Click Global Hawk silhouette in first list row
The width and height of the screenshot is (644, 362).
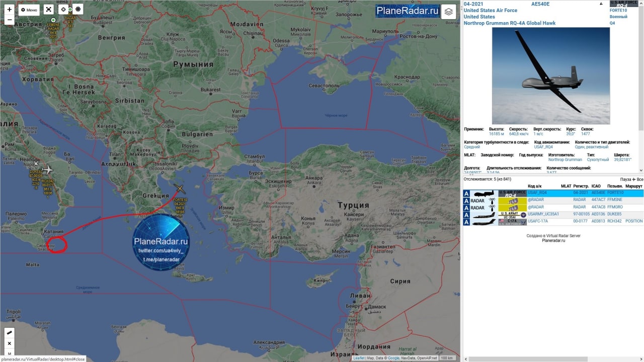point(484,193)
